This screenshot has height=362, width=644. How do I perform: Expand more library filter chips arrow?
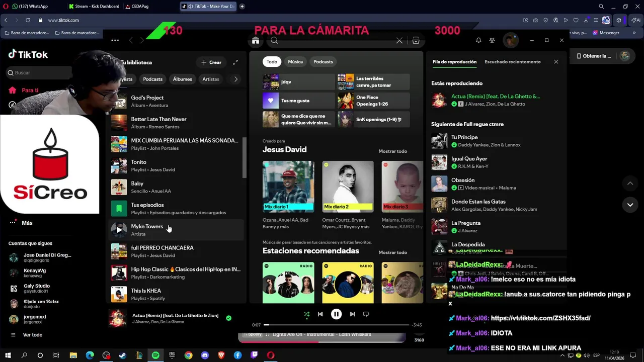click(x=236, y=79)
